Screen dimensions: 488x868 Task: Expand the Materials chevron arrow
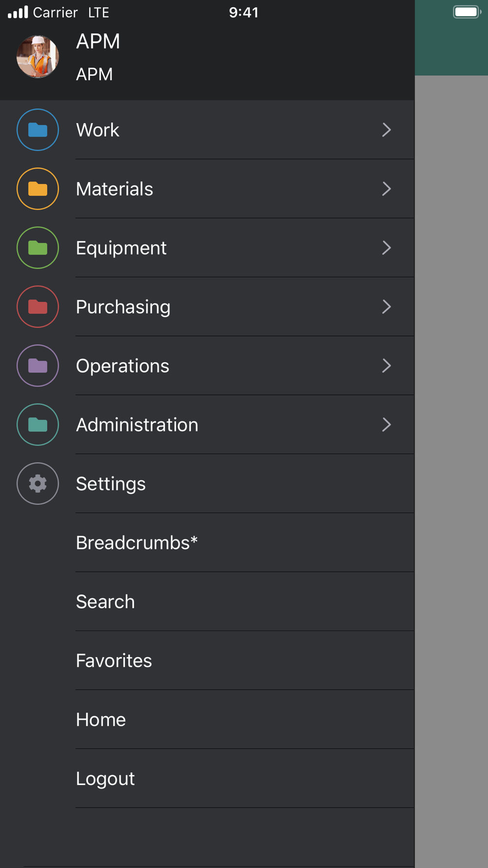point(386,189)
